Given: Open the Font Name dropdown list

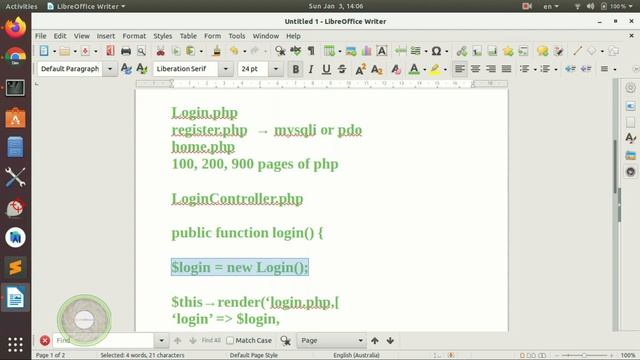Looking at the screenshot, I should tap(226, 69).
